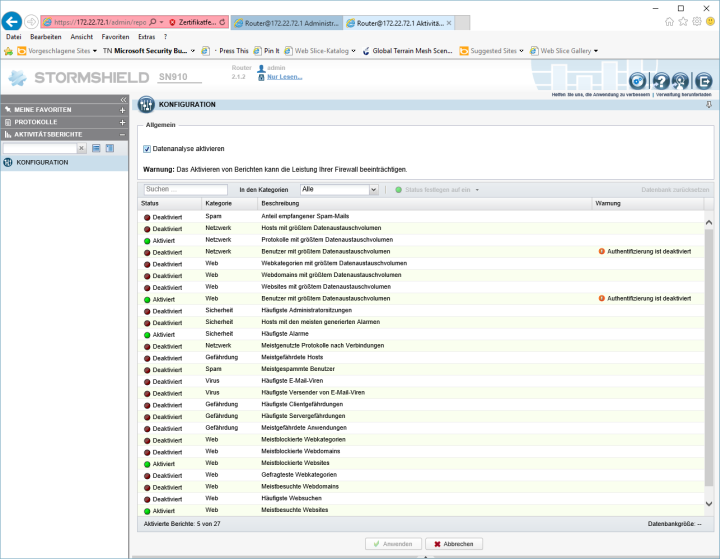This screenshot has width=720, height=559.
Task: Click the user access rights icon in header
Action: [x=681, y=81]
